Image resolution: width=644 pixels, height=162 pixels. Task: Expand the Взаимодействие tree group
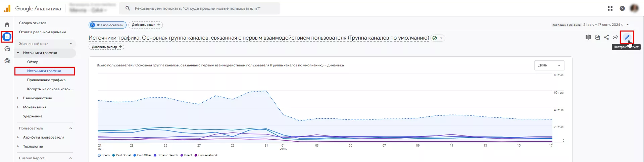(x=18, y=98)
